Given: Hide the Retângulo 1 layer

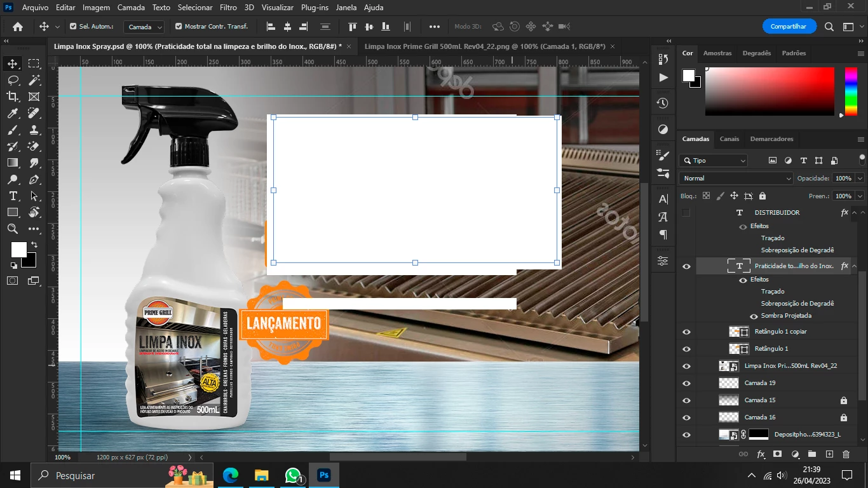Looking at the screenshot, I should (686, 349).
